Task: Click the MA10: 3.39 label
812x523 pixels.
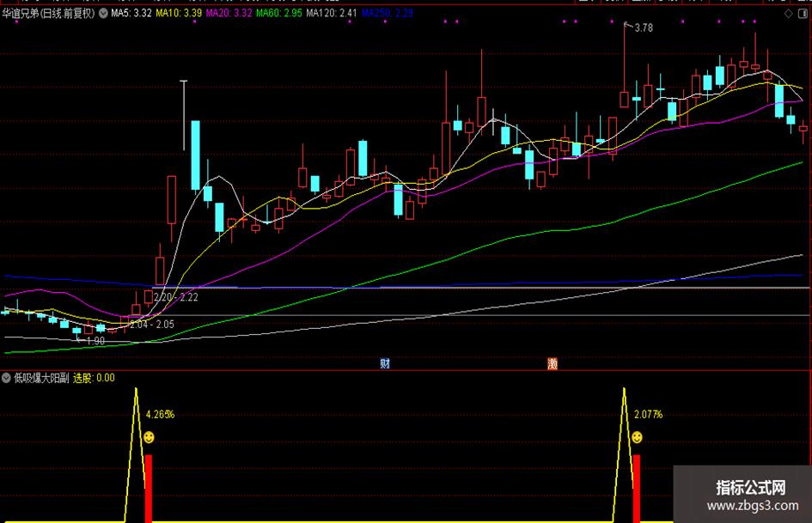Action: click(x=179, y=13)
